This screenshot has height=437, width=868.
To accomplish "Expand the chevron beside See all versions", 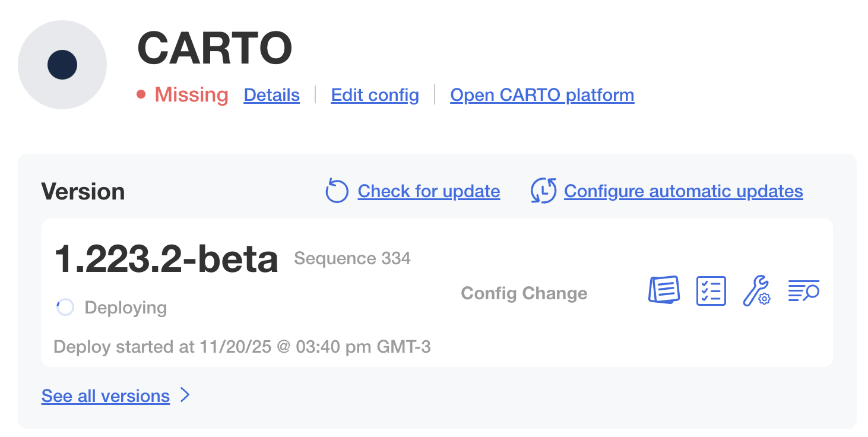I will (185, 395).
